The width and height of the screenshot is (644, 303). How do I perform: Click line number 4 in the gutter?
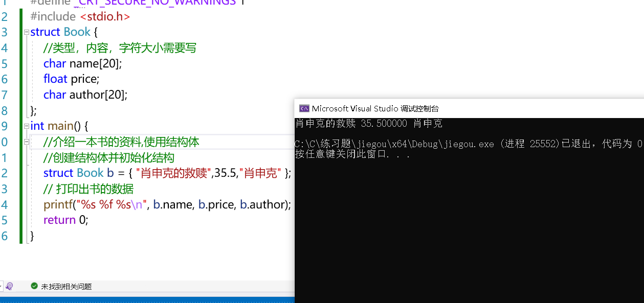5,48
